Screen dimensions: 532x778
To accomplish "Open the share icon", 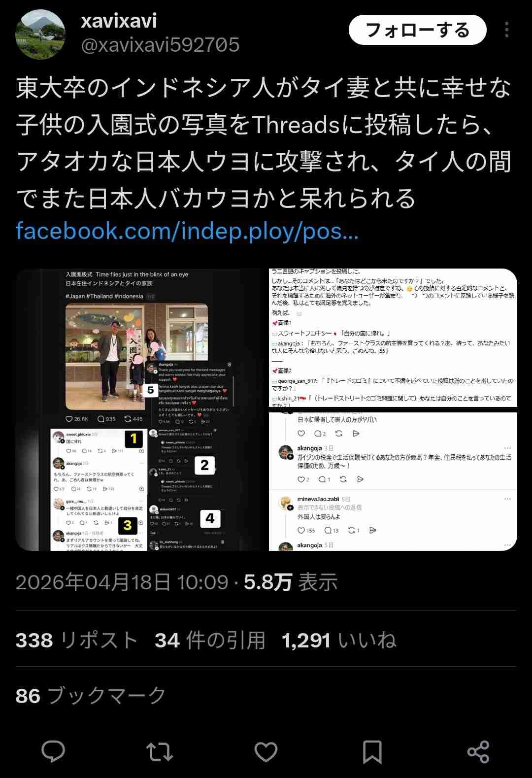I will [478, 752].
